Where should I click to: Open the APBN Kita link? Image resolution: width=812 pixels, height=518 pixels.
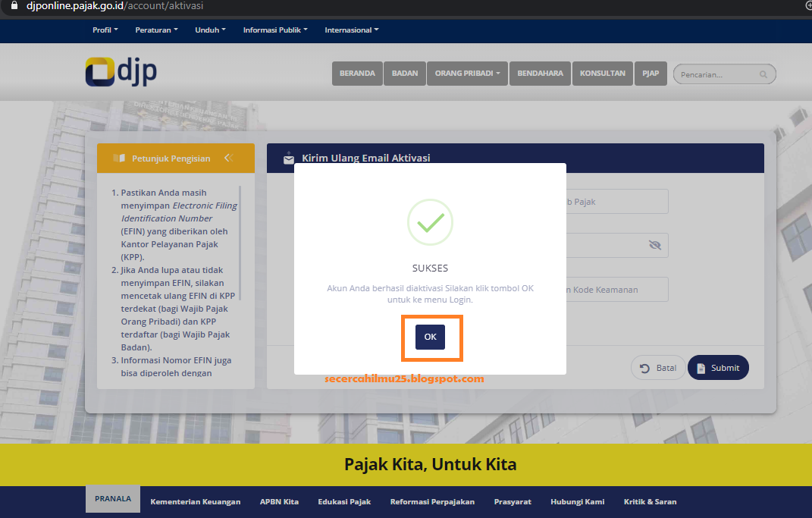pyautogui.click(x=279, y=502)
